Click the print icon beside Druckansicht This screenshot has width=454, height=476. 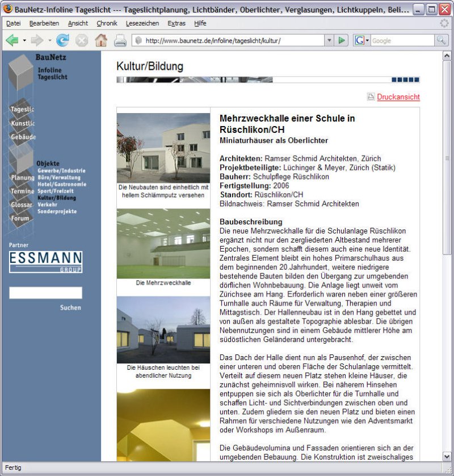371,97
